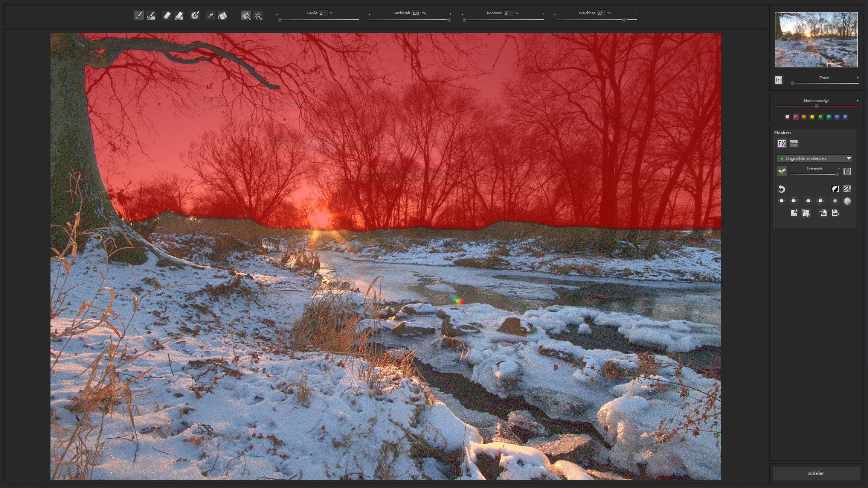Viewport: 868px width, 488px height.
Task: Select the paint brush mask tool
Action: click(x=139, y=15)
